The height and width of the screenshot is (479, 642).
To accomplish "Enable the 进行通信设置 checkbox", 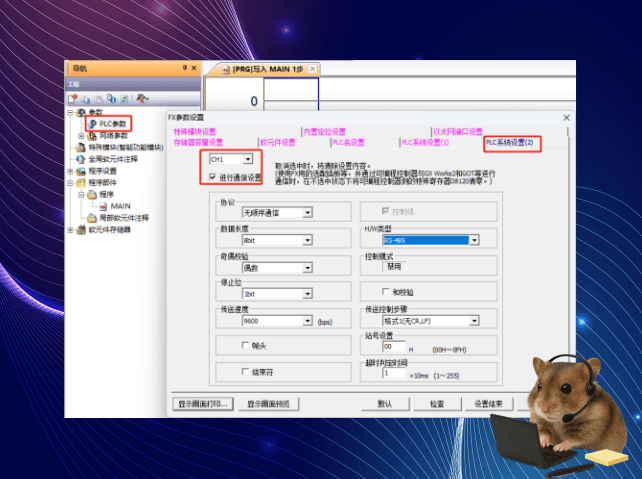I will [x=212, y=177].
